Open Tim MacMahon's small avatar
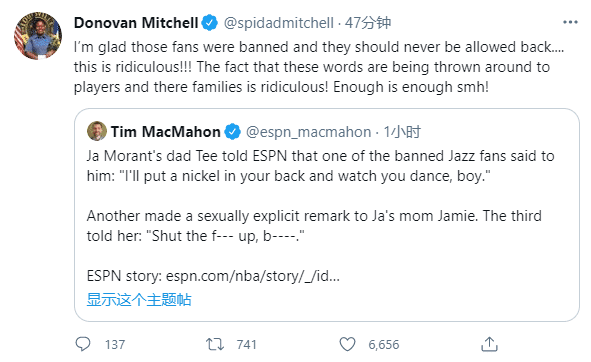This screenshot has width=591, height=362. point(97,131)
